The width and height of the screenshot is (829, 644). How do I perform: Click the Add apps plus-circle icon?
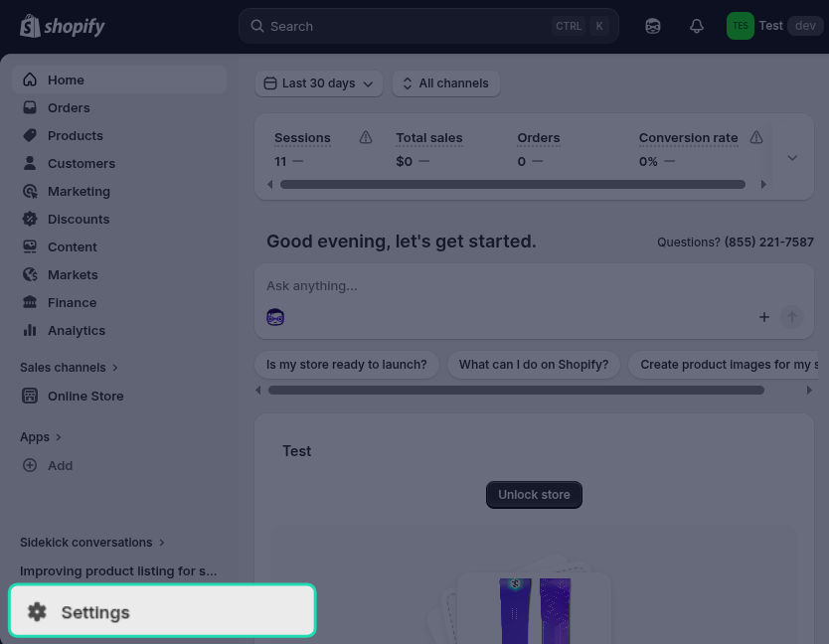click(x=30, y=465)
